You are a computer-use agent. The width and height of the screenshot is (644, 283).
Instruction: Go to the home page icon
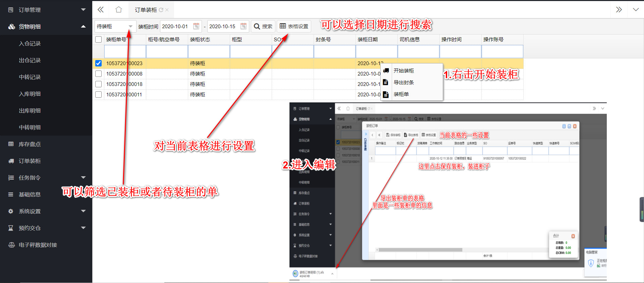tap(118, 10)
